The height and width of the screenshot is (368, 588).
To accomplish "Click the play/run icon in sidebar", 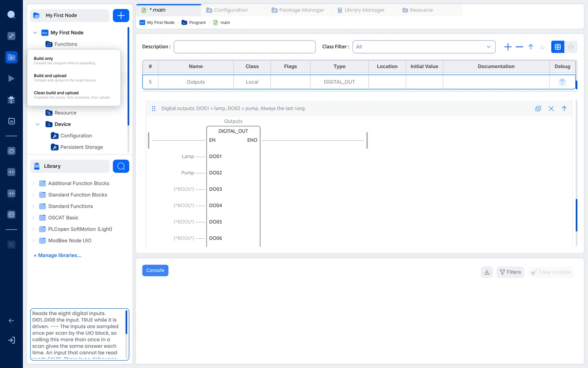I will [11, 79].
